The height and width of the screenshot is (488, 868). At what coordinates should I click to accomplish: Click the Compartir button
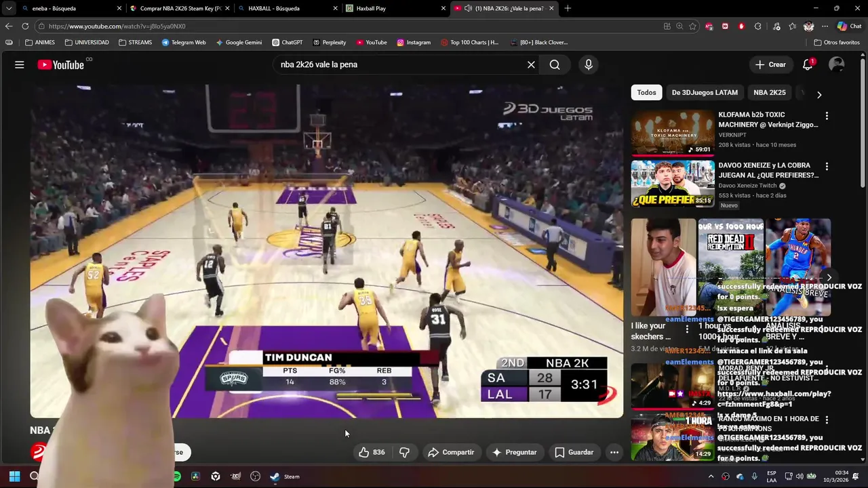451,452
